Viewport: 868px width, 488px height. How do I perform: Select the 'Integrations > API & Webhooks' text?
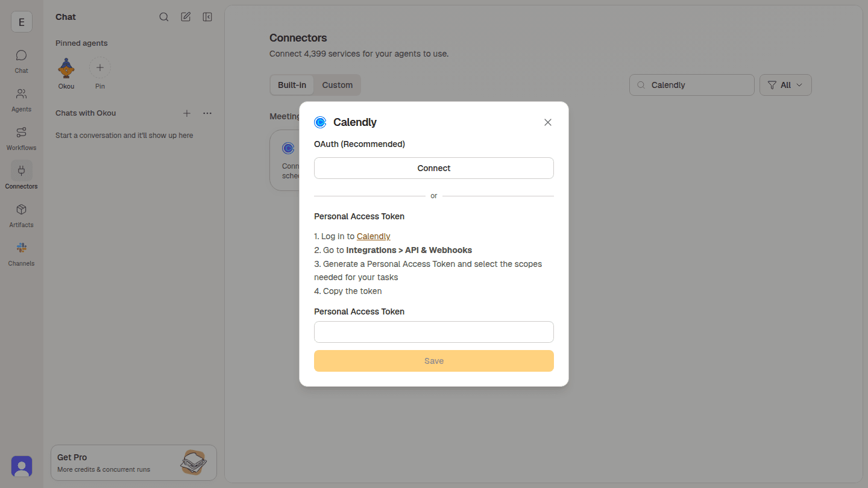pyautogui.click(x=409, y=250)
